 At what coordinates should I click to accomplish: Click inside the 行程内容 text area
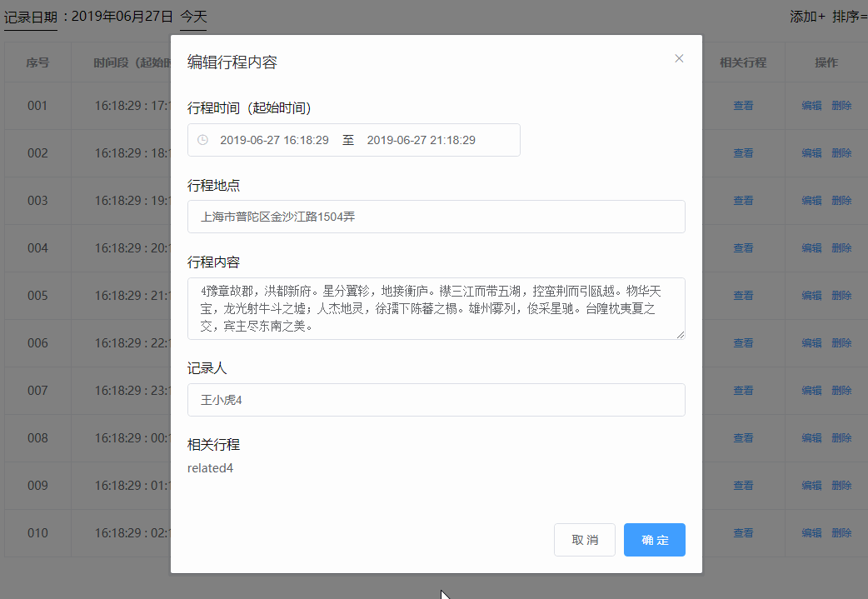436,308
